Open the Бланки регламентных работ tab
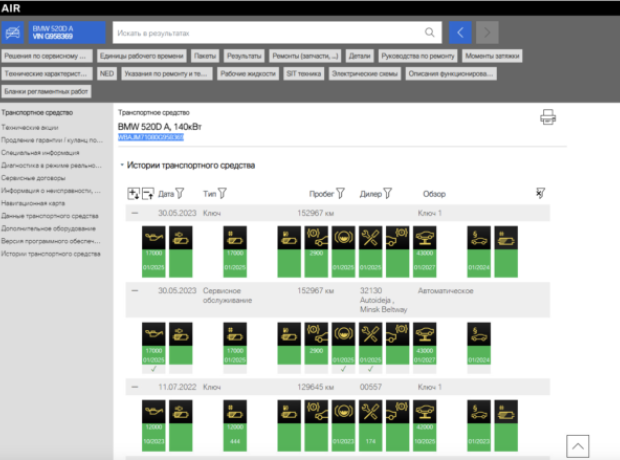Viewport: 620px width, 460px height. tap(46, 91)
